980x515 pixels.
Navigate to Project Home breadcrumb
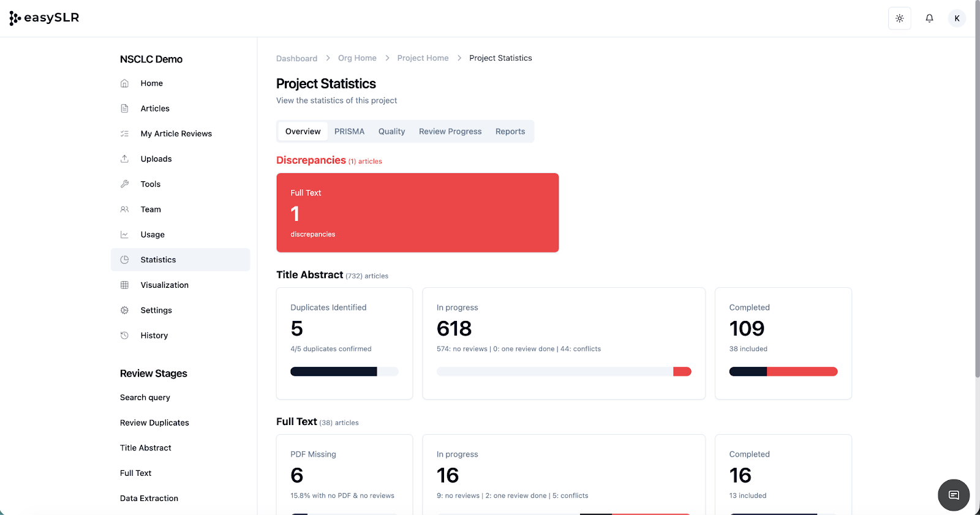pyautogui.click(x=423, y=58)
